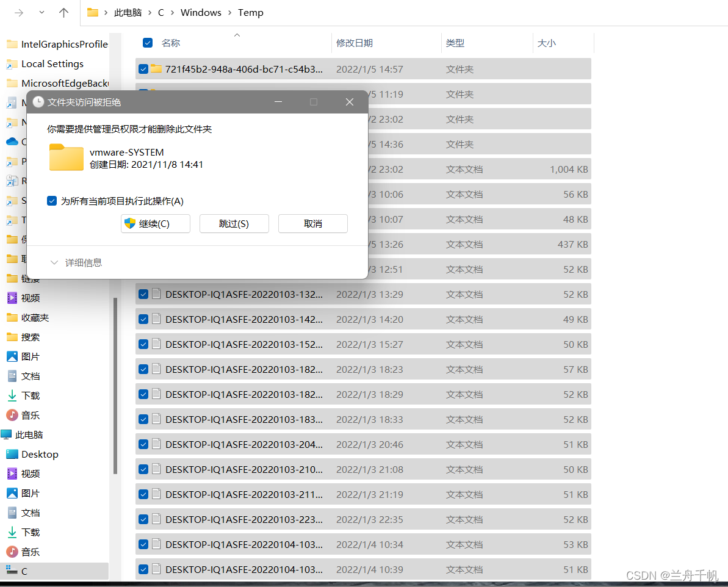
Task: Expand the chevron after 此电脑 in breadcrumb
Action: [x=150, y=13]
